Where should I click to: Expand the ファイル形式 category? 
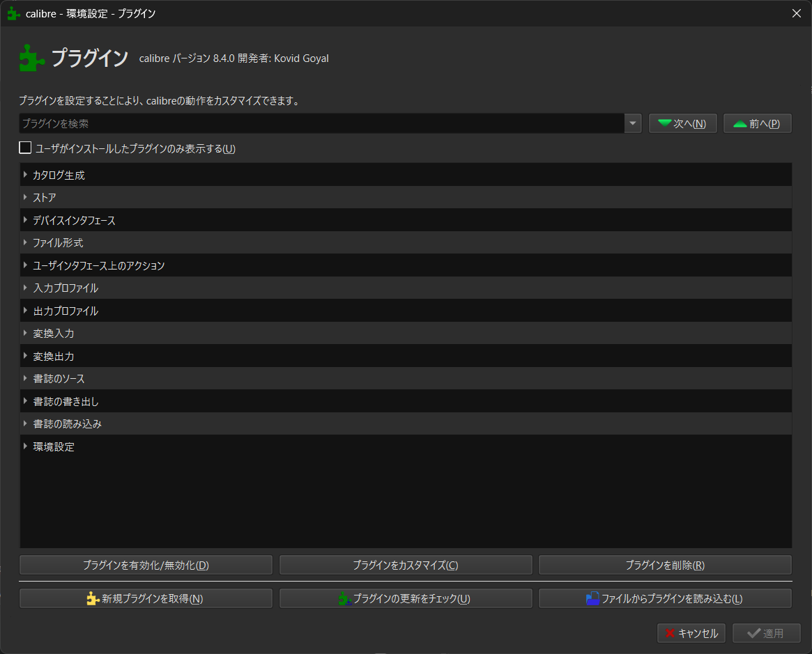pos(26,242)
